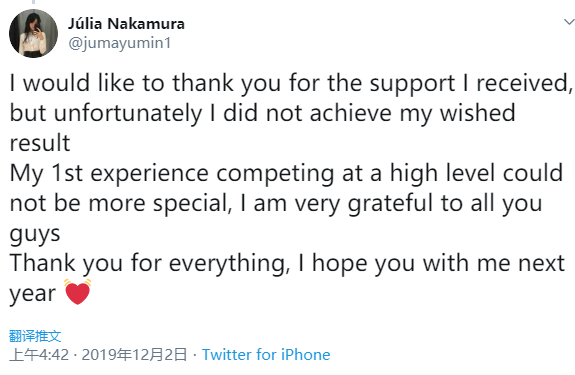The height and width of the screenshot is (375, 575).
Task: Click the word "unfortunately" in the tweet
Action: click(128, 113)
